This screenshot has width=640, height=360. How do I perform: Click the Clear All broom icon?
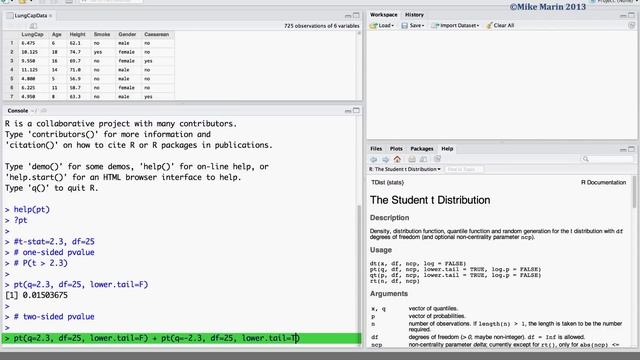click(x=489, y=25)
